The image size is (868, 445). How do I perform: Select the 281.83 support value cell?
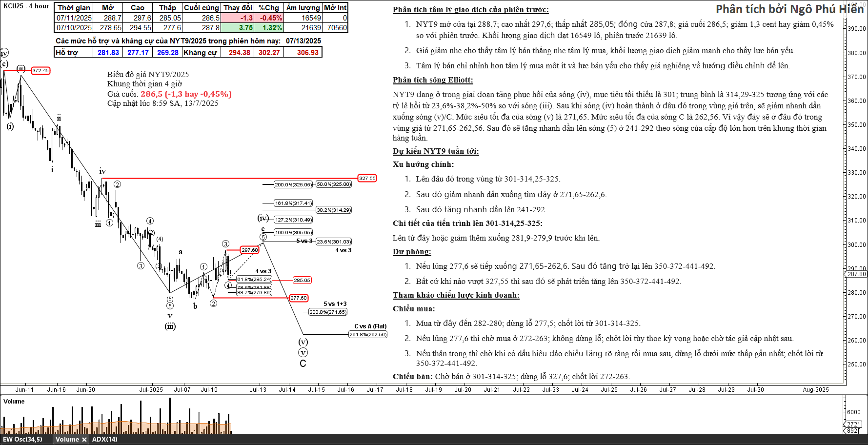[108, 52]
